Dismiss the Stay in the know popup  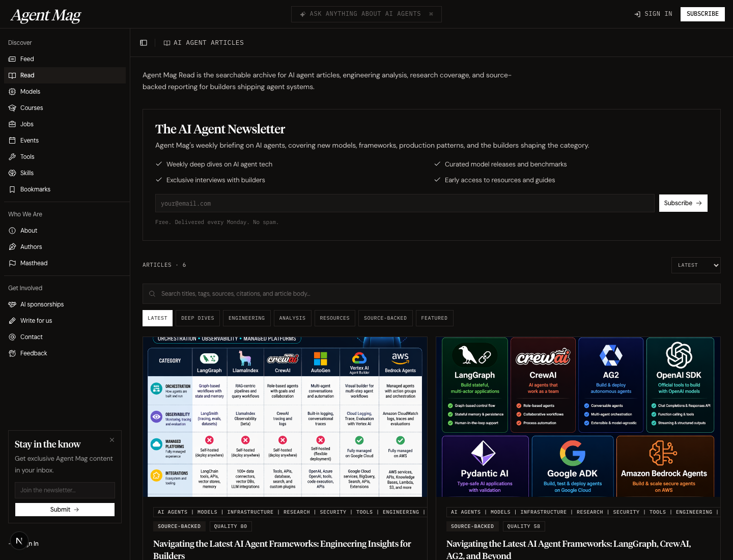(112, 440)
